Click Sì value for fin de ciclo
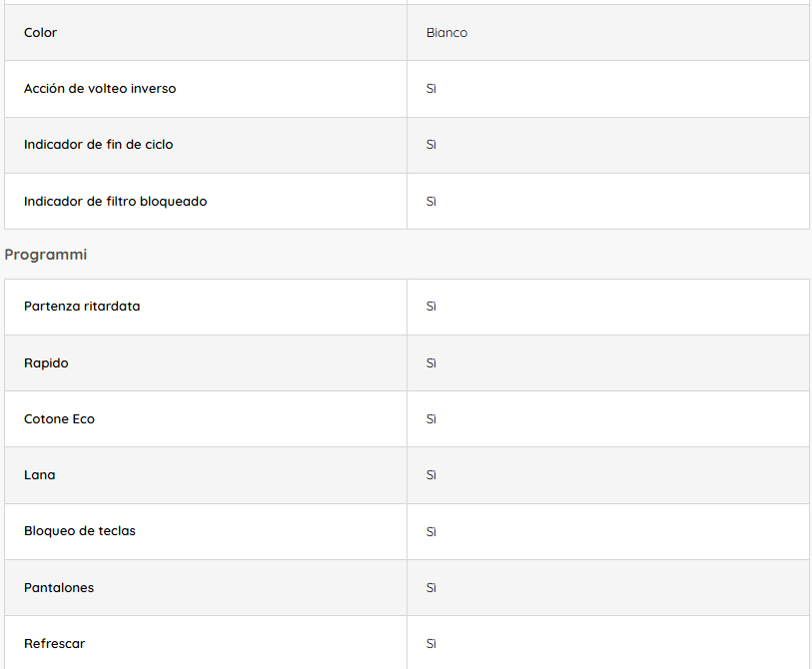 431,145
